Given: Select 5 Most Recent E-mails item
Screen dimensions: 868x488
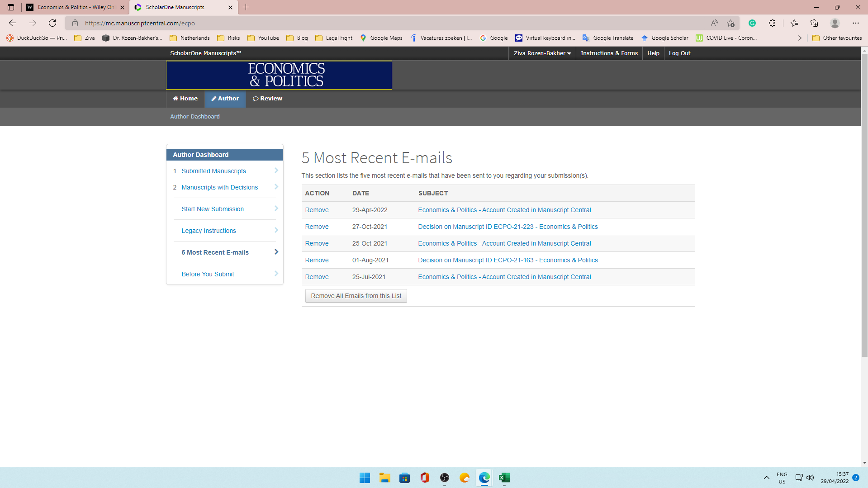Looking at the screenshot, I should (215, 252).
